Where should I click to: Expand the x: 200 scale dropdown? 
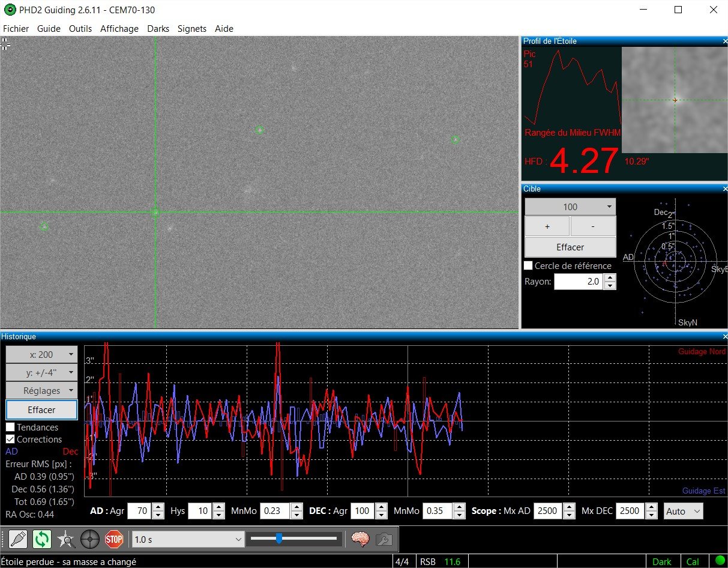(41, 355)
